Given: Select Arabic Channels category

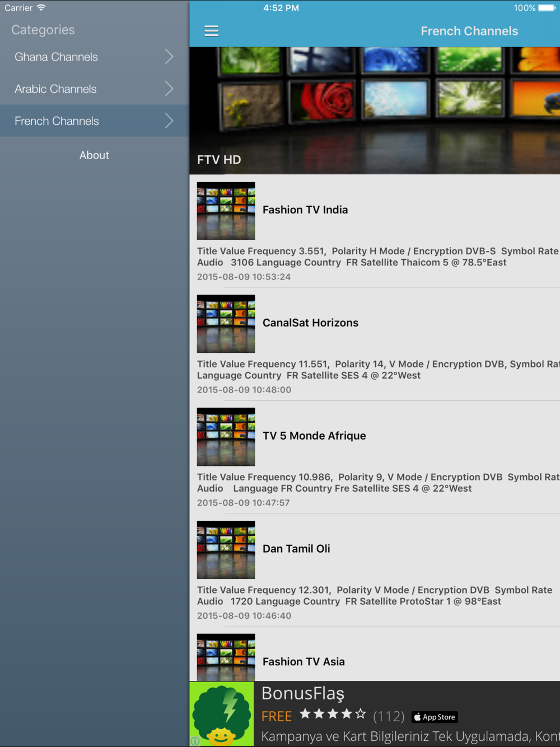Looking at the screenshot, I should (94, 88).
